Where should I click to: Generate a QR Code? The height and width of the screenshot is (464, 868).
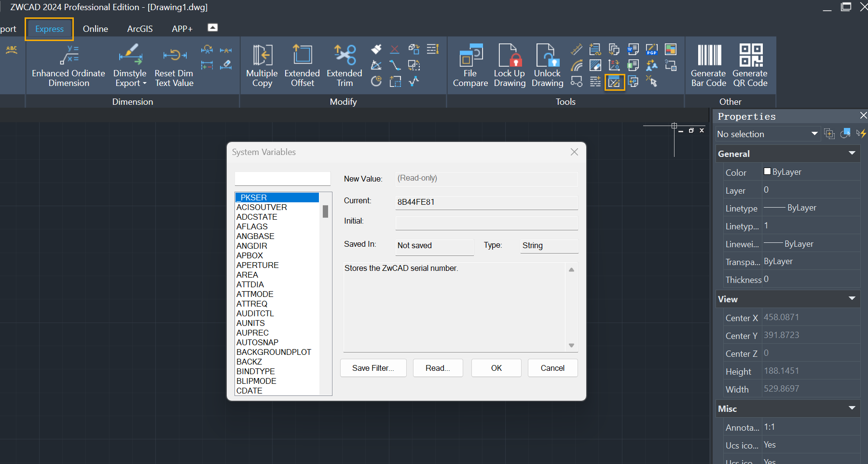tap(750, 66)
